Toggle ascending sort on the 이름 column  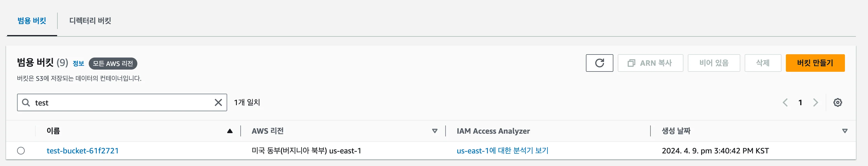231,131
